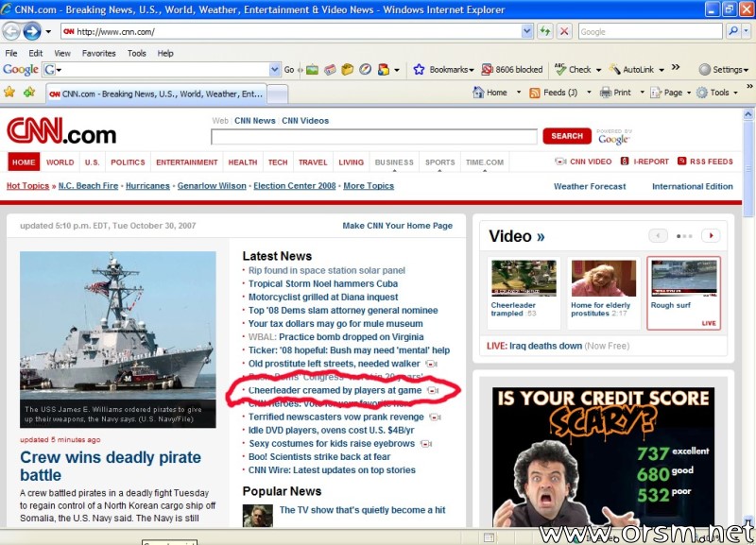Click the Refresh page icon
The height and width of the screenshot is (545, 756).
pos(545,32)
